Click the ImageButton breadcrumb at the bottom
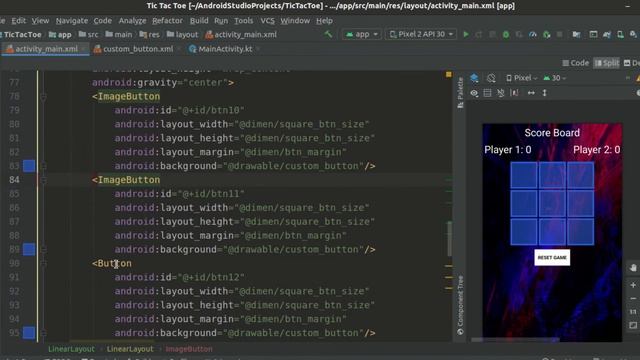This screenshot has height=360, width=640. coord(189,349)
